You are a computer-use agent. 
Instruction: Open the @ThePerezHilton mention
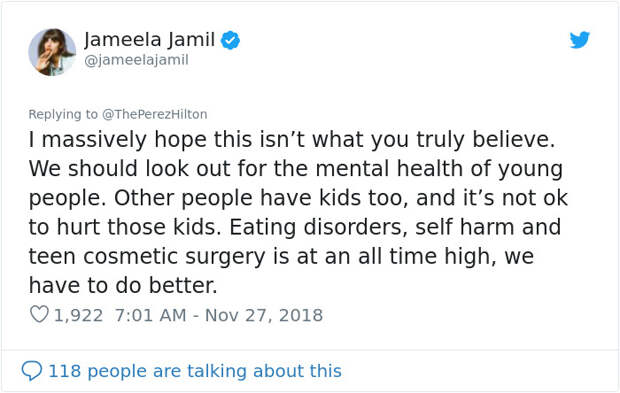pyautogui.click(x=155, y=114)
